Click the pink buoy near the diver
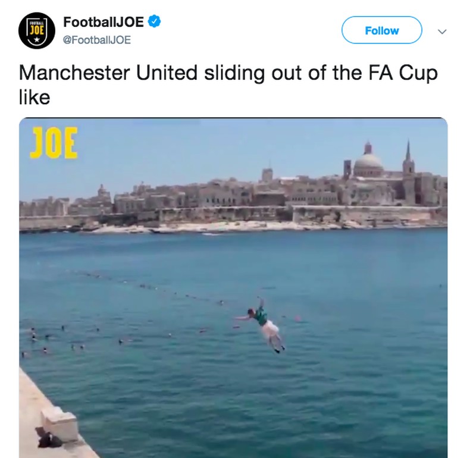 pyautogui.click(x=297, y=318)
